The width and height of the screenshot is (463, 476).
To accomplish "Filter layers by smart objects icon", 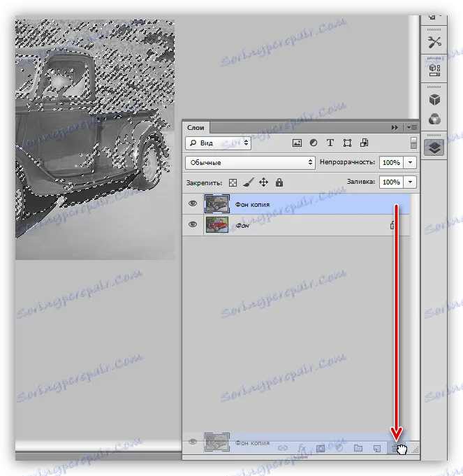I will click(364, 143).
